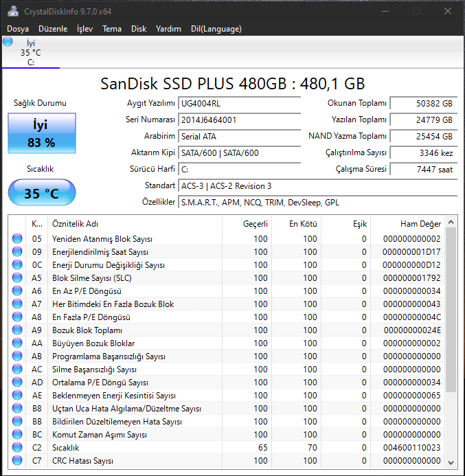Click the SanDisk SSD PLUS 480GB title

click(x=232, y=84)
